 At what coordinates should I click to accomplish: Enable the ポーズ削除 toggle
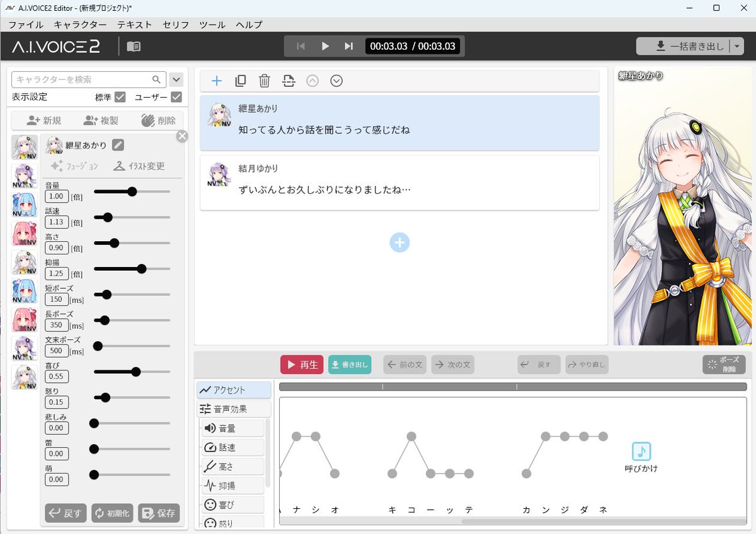(723, 364)
